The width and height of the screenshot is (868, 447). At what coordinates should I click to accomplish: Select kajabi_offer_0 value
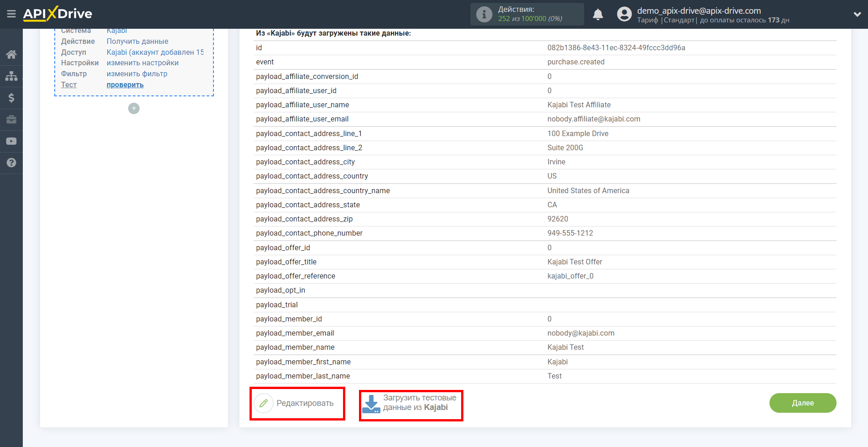click(x=570, y=276)
